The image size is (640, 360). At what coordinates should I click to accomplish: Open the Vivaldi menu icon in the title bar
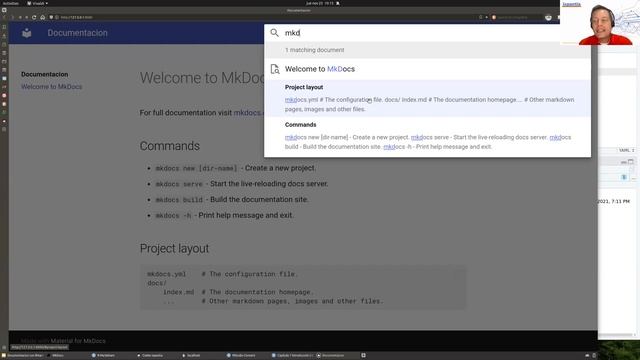point(4,10)
